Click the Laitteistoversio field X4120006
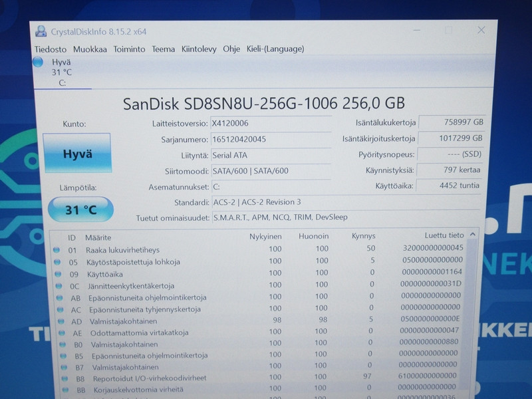The height and width of the screenshot is (399, 532). [271, 123]
